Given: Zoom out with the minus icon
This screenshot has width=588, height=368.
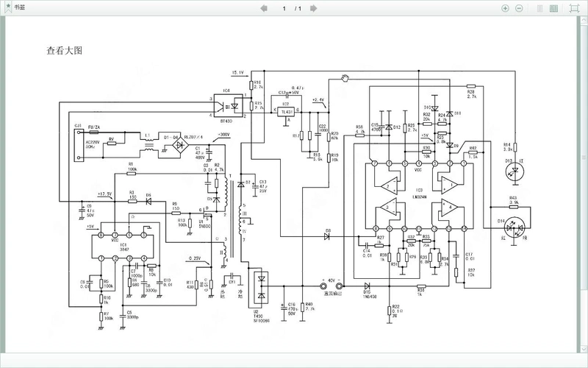Looking at the screenshot, I should (519, 8).
